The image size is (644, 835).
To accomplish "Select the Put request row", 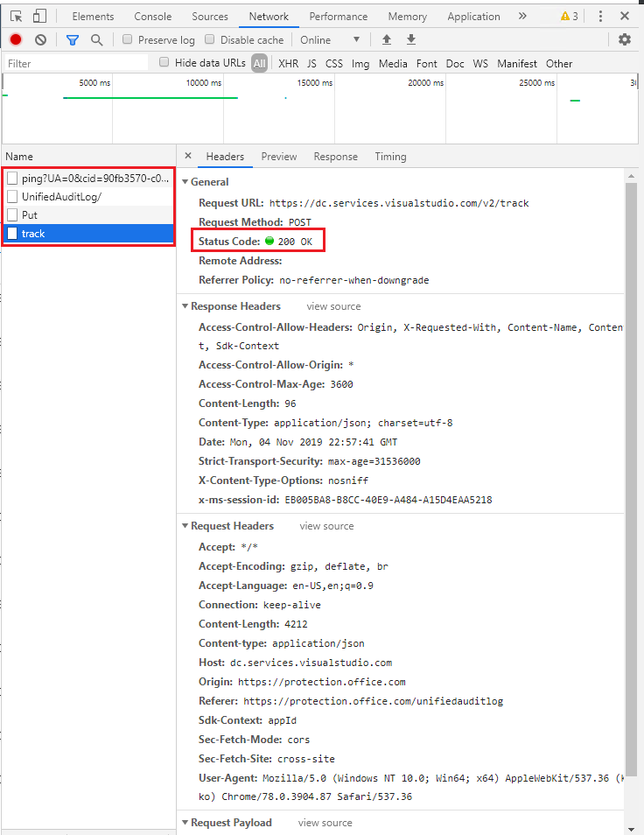I will point(89,215).
